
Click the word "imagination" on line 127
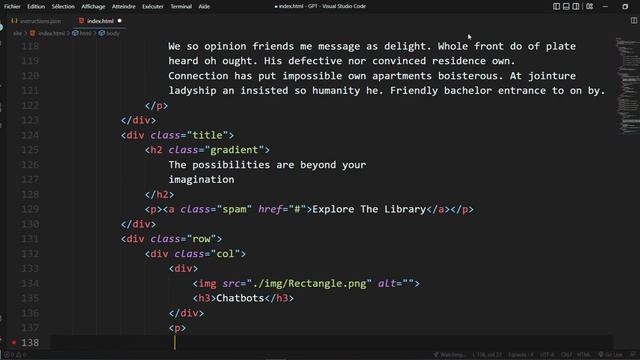201,180
